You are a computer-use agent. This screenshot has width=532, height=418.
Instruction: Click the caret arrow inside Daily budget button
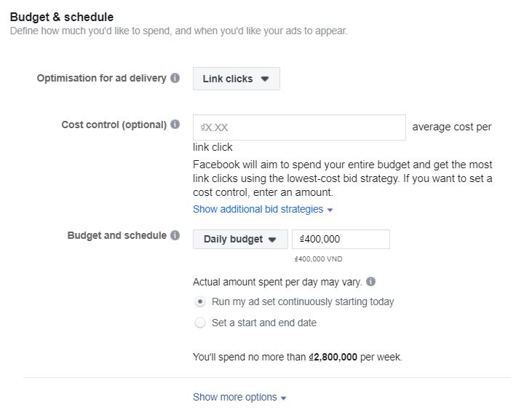click(x=272, y=240)
